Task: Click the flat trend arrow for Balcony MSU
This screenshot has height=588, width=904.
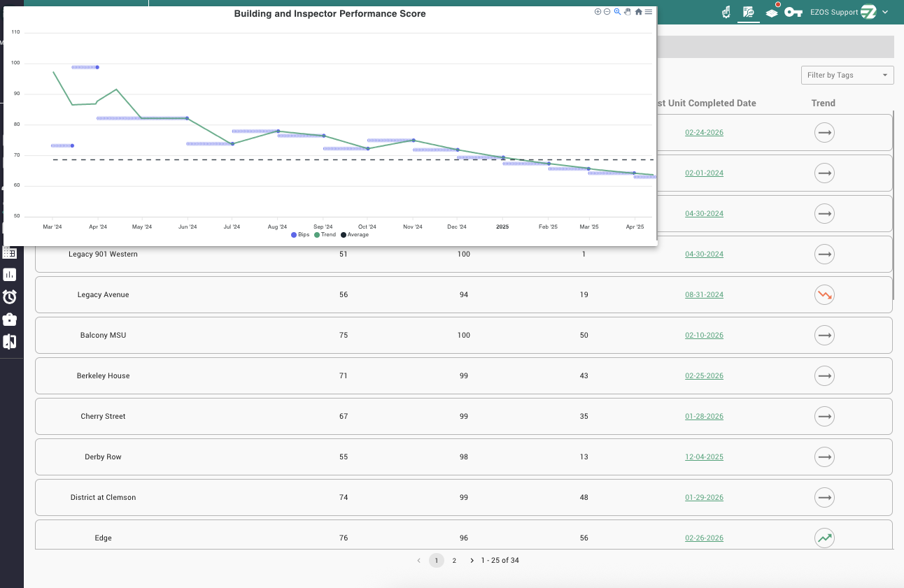Action: tap(825, 336)
